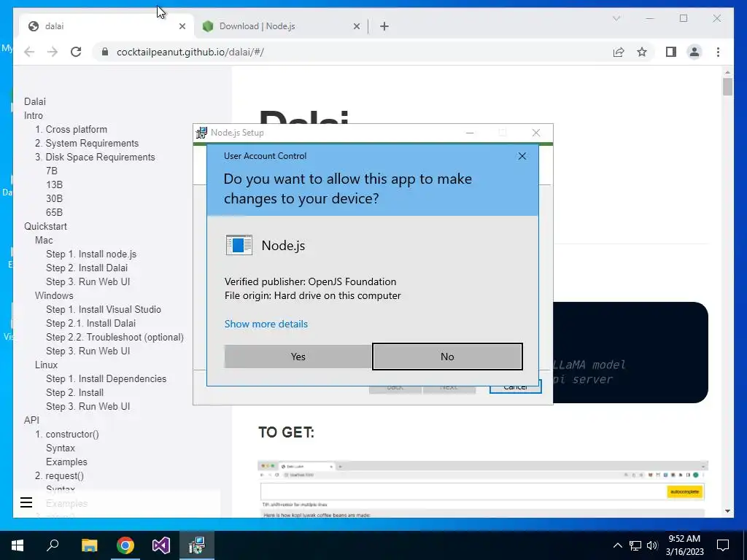Click the Node.js Setup installer title icon

pos(201,133)
